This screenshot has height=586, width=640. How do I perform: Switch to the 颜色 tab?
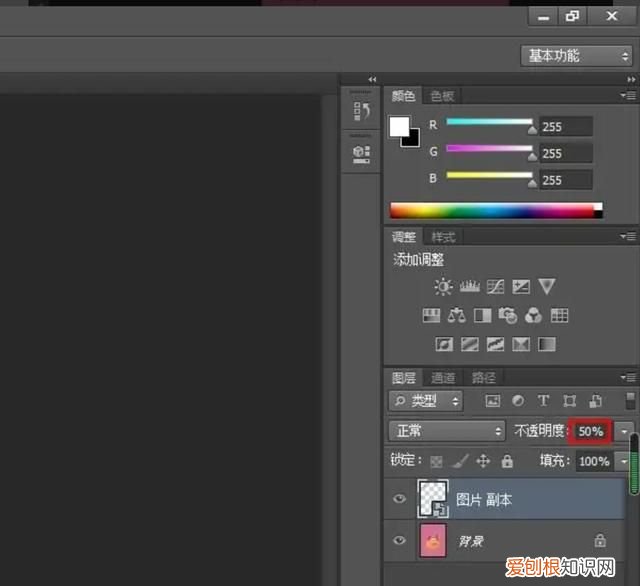pyautogui.click(x=403, y=96)
